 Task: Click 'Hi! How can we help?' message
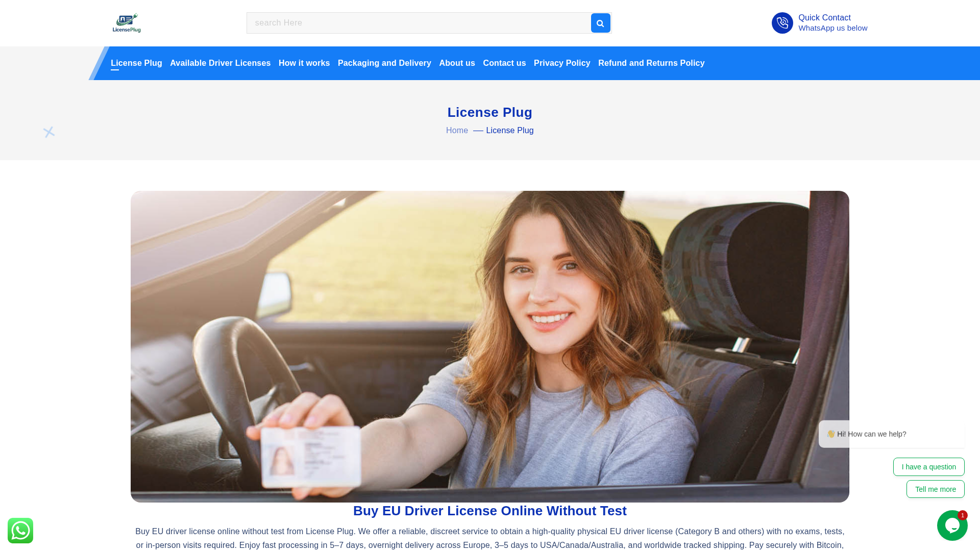click(x=892, y=434)
